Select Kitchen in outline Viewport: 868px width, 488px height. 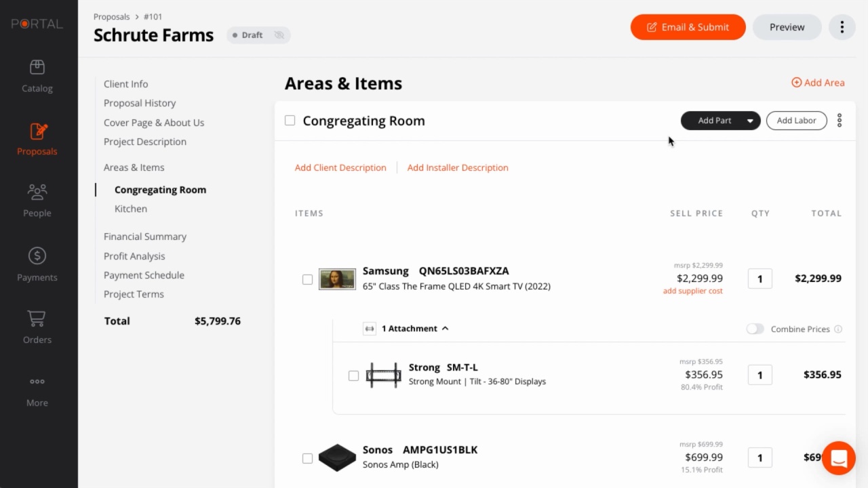tap(131, 209)
